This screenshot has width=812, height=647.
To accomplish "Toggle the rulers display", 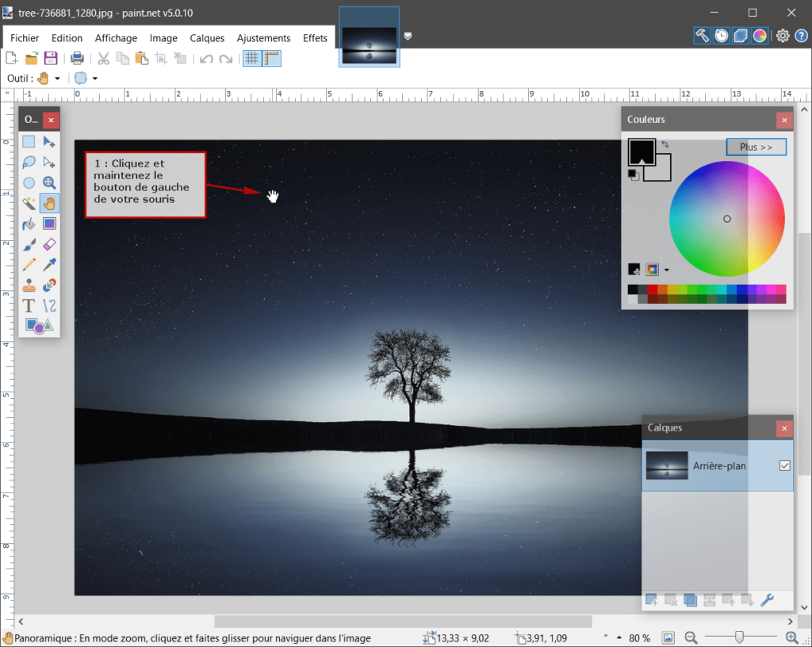I will click(x=272, y=58).
